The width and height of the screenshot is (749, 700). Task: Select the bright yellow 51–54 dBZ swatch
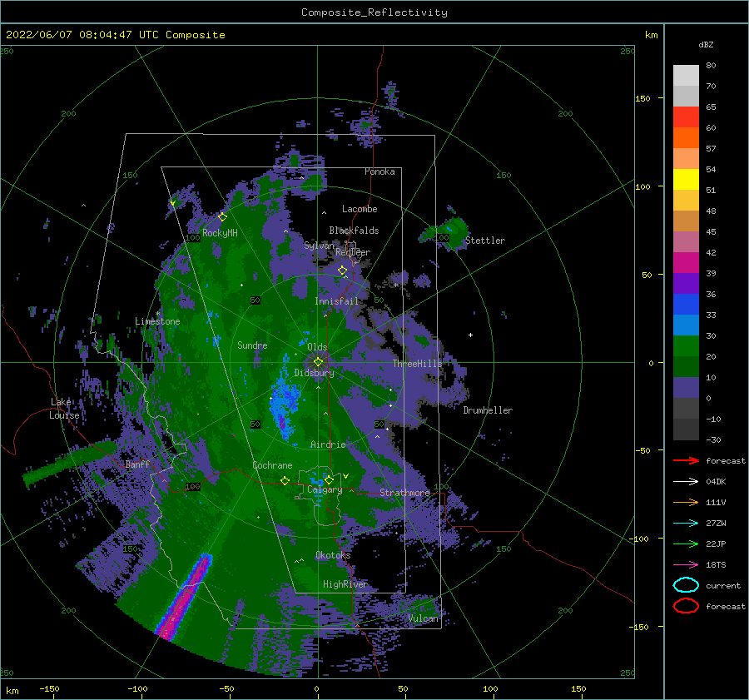pyautogui.click(x=686, y=180)
